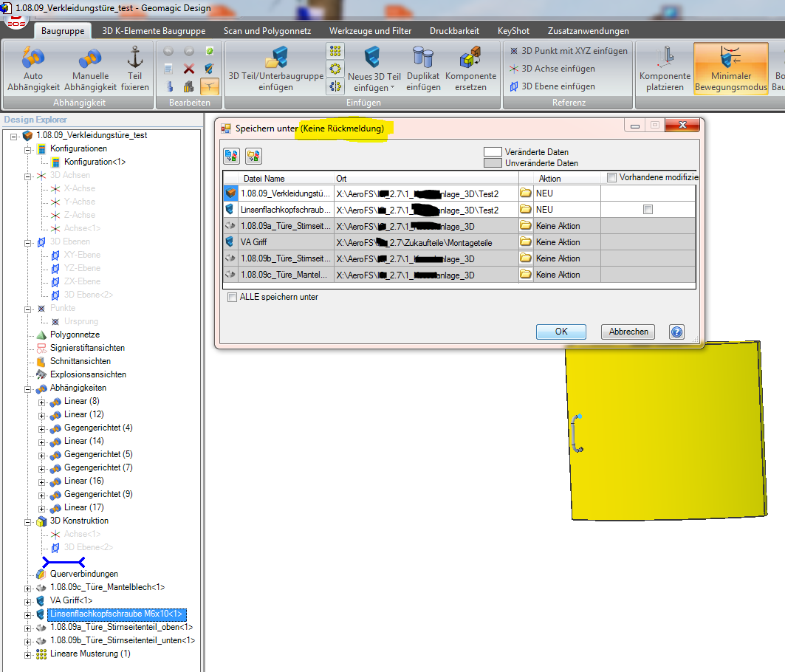Click folder icon for 1.08.09_Verkleidungstü row
The image size is (785, 672).
pos(526,193)
